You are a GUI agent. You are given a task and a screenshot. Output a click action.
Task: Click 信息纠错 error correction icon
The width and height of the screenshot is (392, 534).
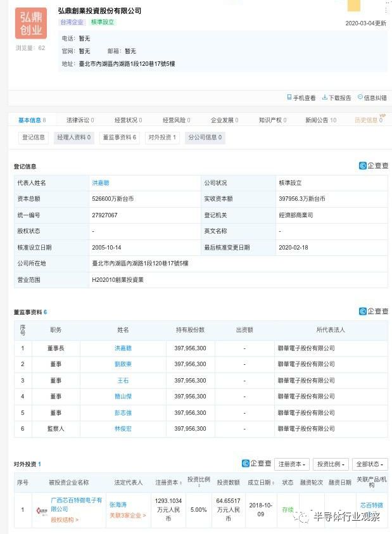(360, 98)
